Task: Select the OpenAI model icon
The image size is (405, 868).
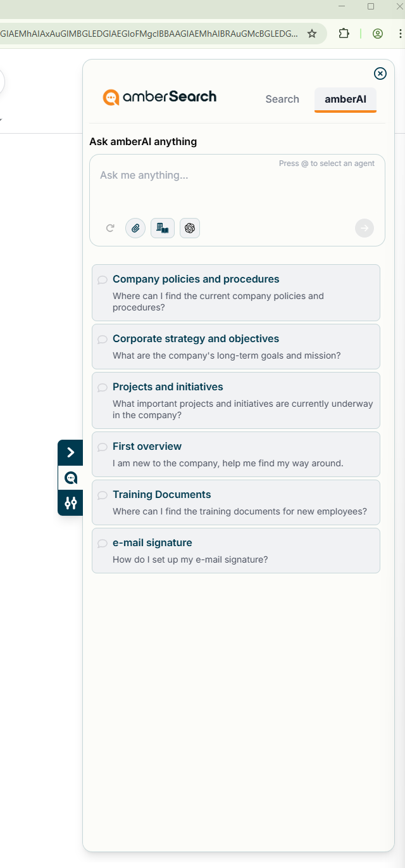Action: pyautogui.click(x=190, y=228)
